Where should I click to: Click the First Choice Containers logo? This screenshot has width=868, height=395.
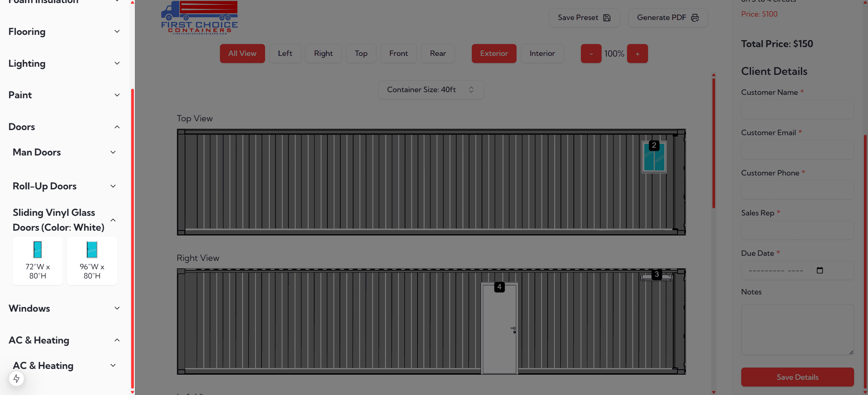point(199,18)
